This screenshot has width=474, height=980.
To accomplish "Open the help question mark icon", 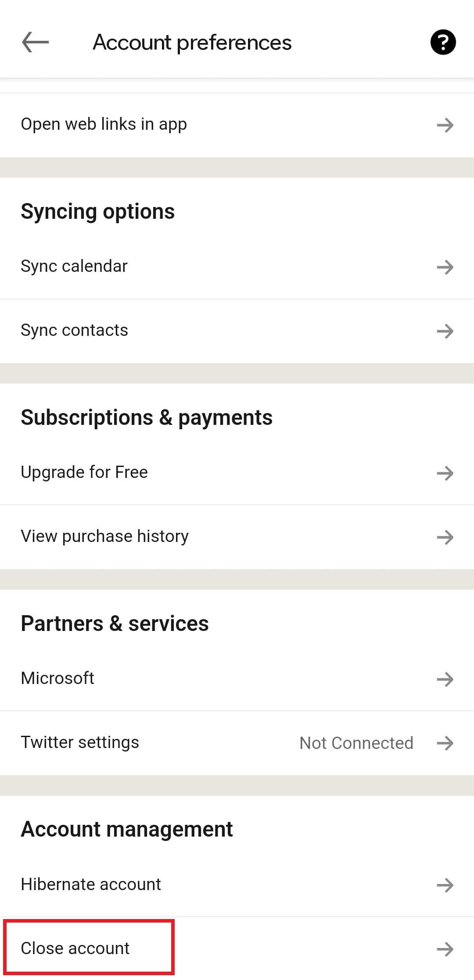I will (x=443, y=43).
